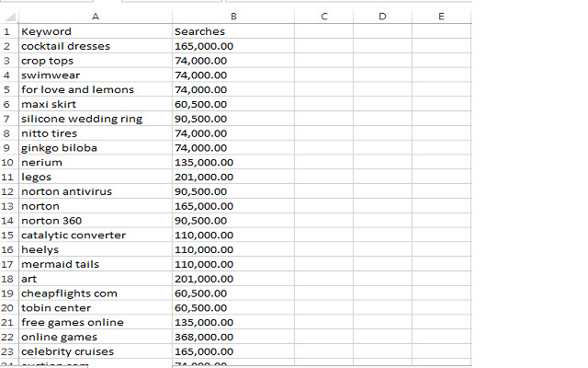Click the mermaid tails cell
Image resolution: width=588 pixels, height=368 pixels.
pos(96,264)
